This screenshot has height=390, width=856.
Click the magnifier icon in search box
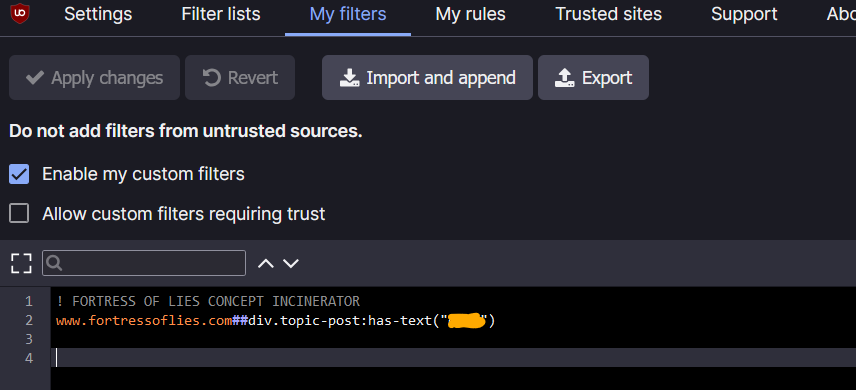click(x=54, y=263)
